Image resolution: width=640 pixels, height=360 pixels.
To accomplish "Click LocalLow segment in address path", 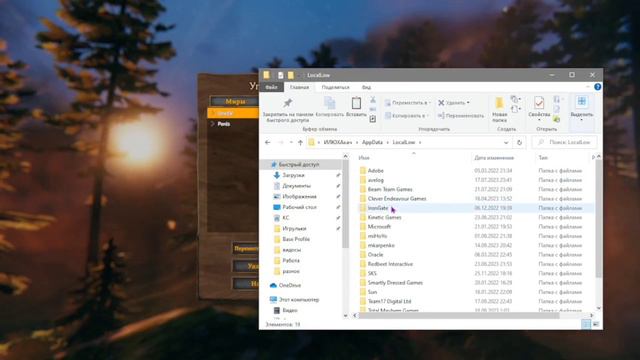I will point(404,142).
